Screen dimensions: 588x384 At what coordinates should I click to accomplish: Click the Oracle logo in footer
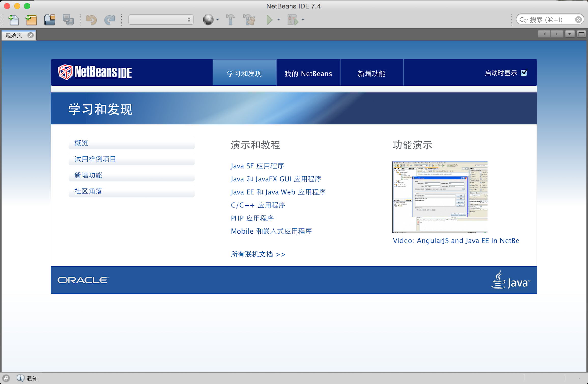click(83, 280)
